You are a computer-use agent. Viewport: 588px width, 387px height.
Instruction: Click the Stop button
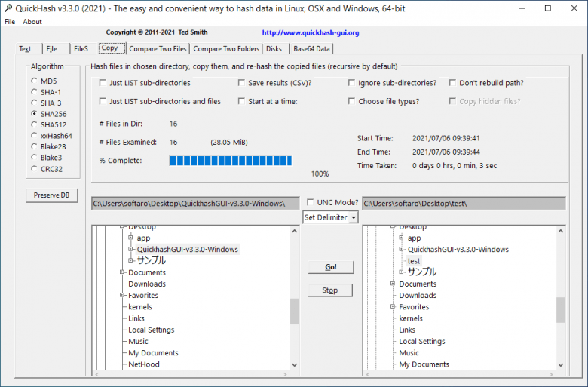pyautogui.click(x=330, y=290)
